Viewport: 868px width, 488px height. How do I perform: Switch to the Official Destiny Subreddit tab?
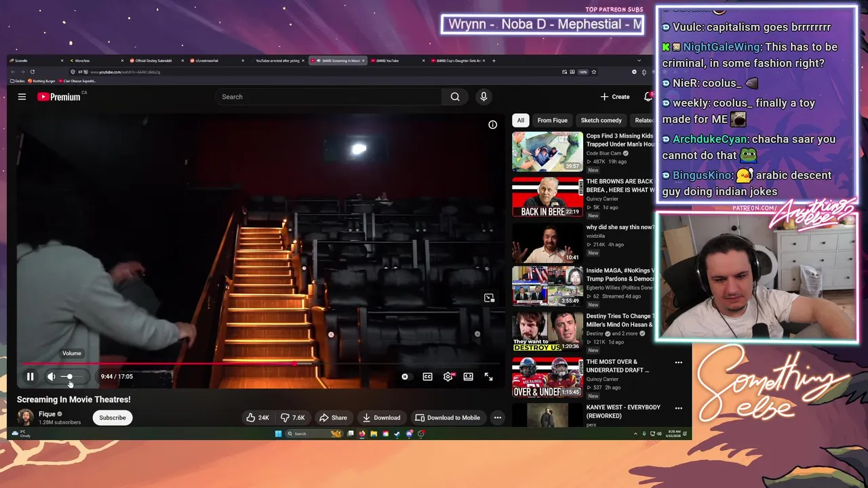(x=155, y=61)
